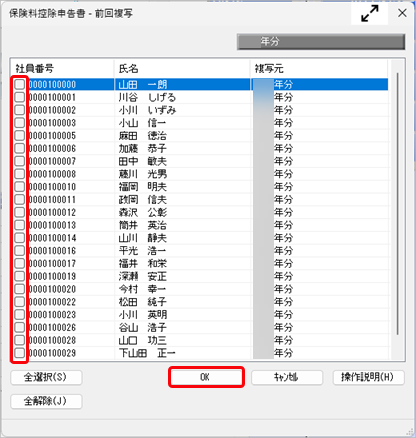Screen dimensions: 416x438
Task: Tick checkbox for employee 0000100020
Action: coord(20,289)
